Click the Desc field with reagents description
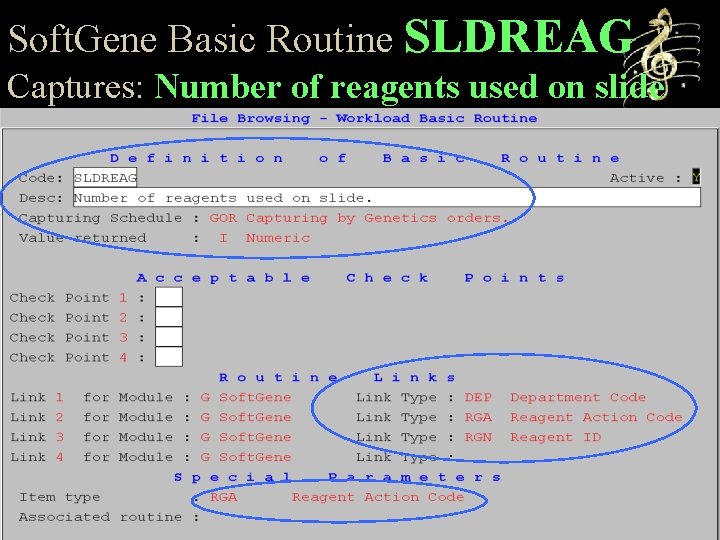The width and height of the screenshot is (720, 540). point(387,197)
